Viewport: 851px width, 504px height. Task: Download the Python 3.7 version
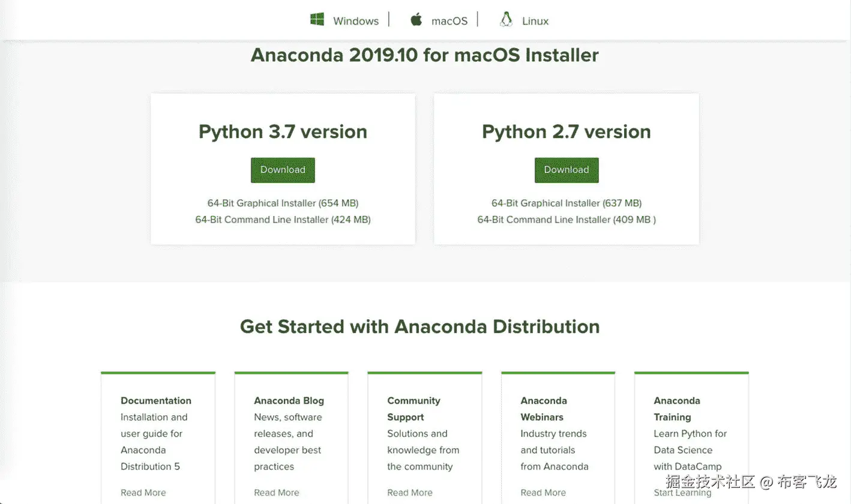click(x=283, y=170)
